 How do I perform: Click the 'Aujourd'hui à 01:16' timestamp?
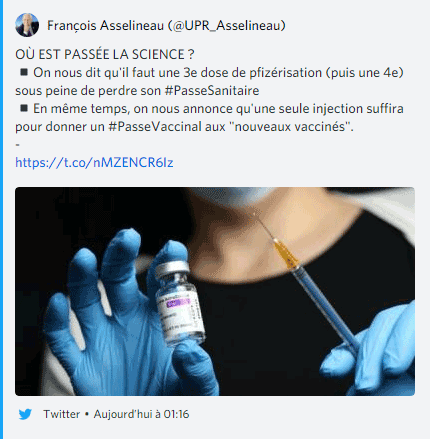[141, 414]
